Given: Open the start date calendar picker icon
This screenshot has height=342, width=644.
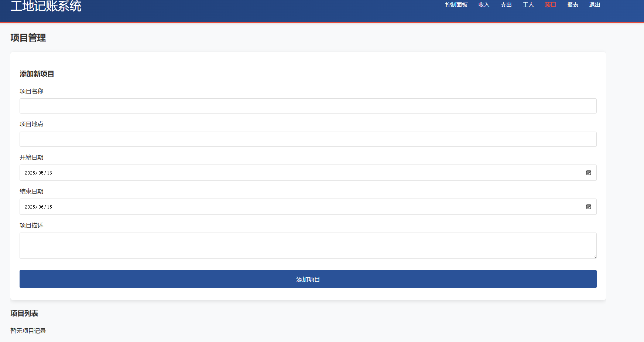Looking at the screenshot, I should [588, 173].
